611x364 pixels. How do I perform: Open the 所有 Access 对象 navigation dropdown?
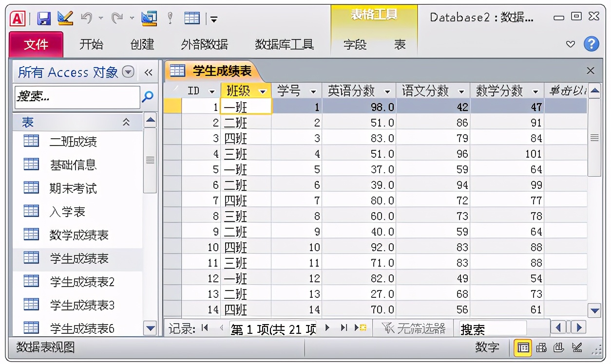click(128, 73)
